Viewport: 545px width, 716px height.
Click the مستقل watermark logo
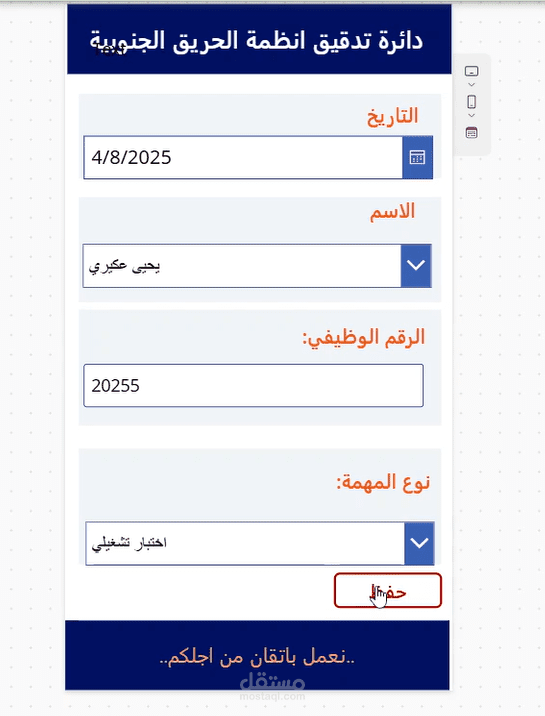click(272, 687)
